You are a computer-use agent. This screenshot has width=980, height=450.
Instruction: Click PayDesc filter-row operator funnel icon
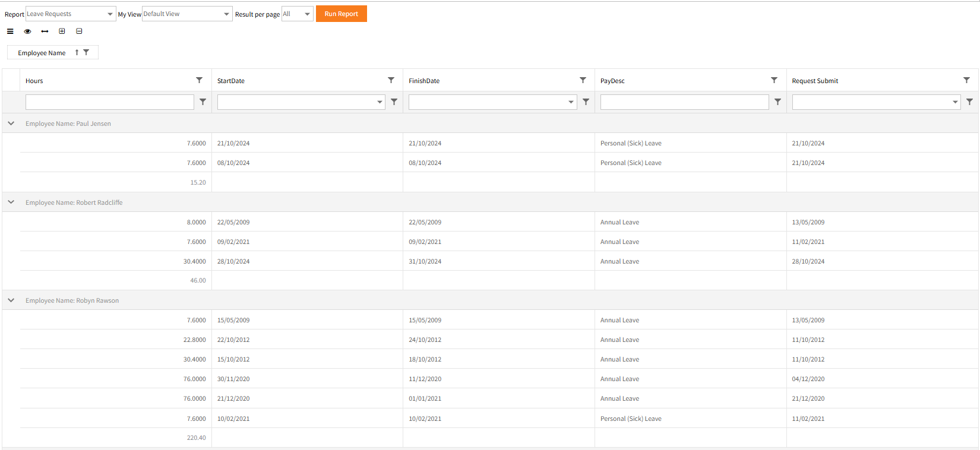pyautogui.click(x=777, y=102)
